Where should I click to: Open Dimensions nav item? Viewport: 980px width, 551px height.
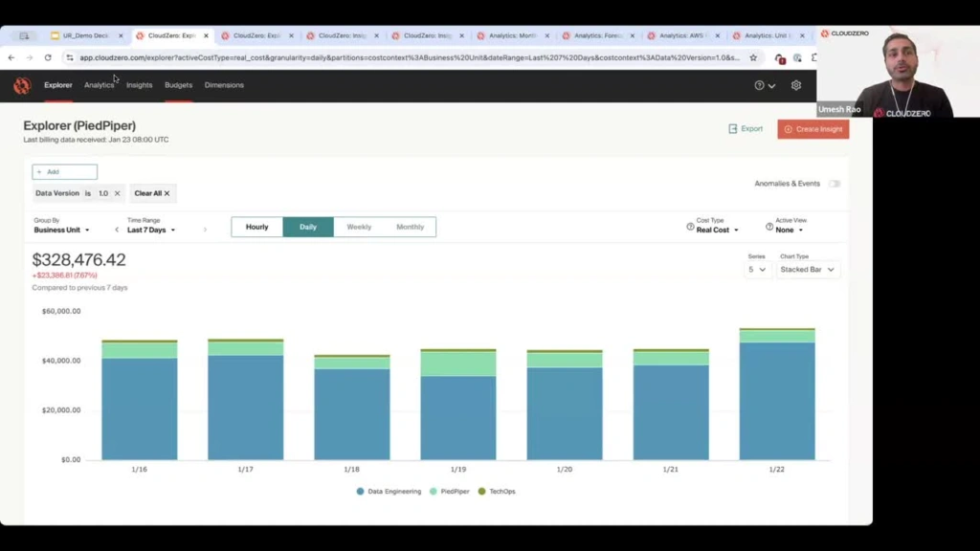coord(224,85)
